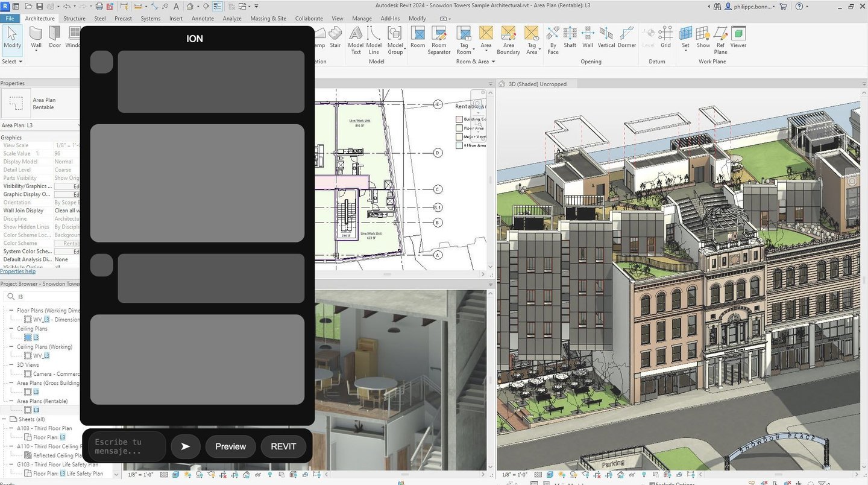
Task: Open the Model Text tool
Action: point(356,40)
